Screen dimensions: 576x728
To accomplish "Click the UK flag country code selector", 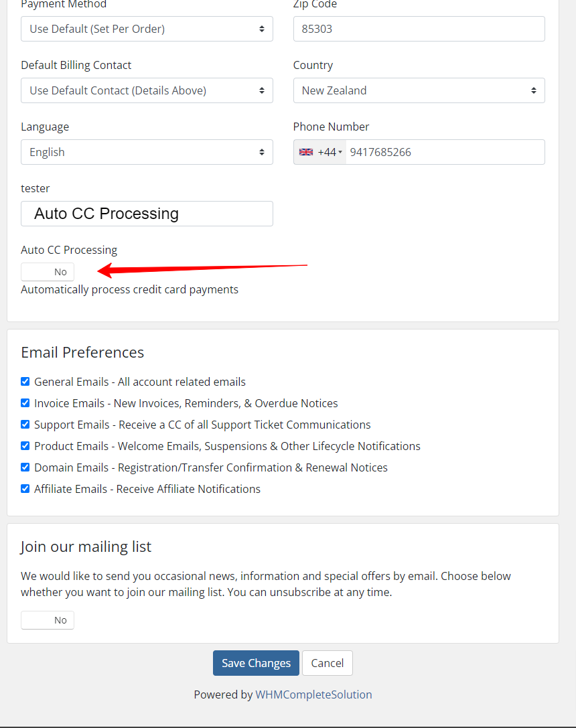I will pos(320,152).
